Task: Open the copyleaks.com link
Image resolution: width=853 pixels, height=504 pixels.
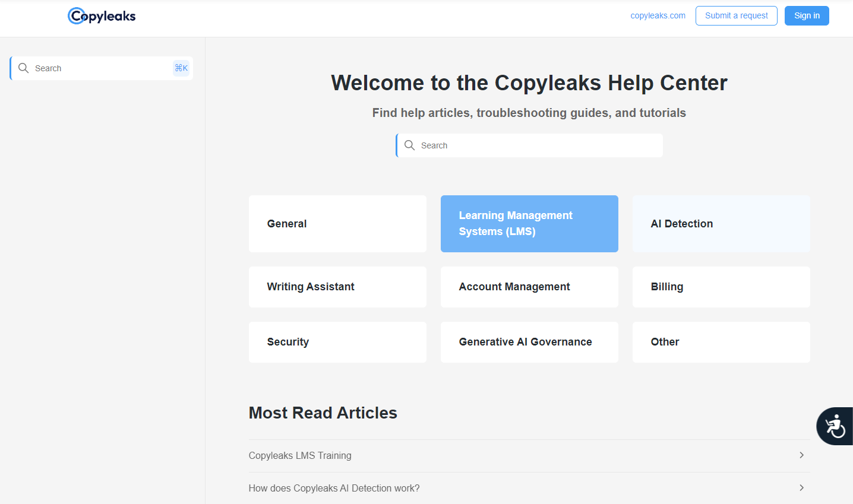Action: [x=658, y=15]
